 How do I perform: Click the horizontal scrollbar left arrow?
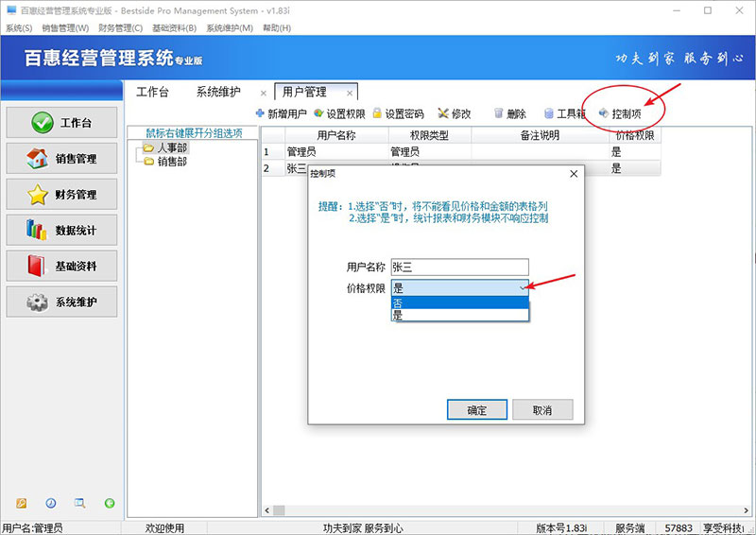pyautogui.click(x=267, y=509)
